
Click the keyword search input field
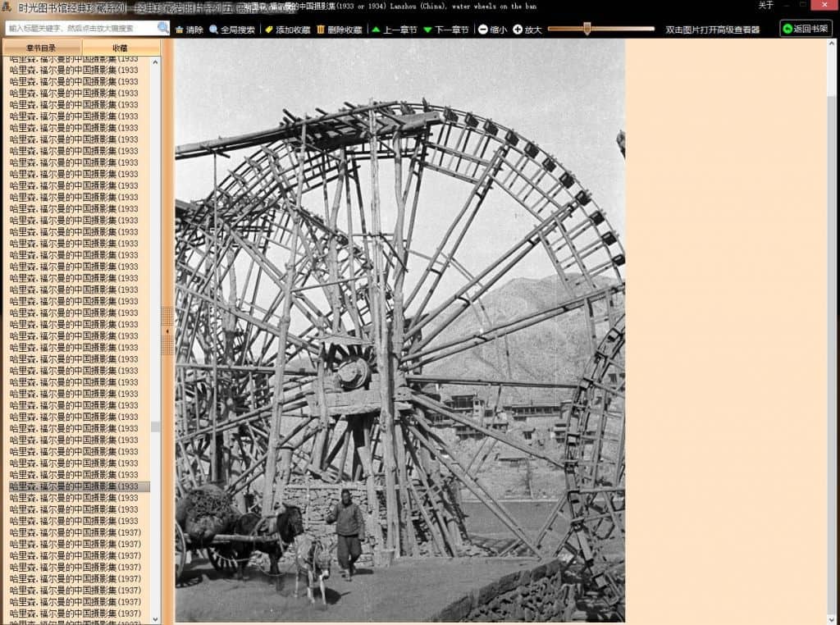click(80, 28)
